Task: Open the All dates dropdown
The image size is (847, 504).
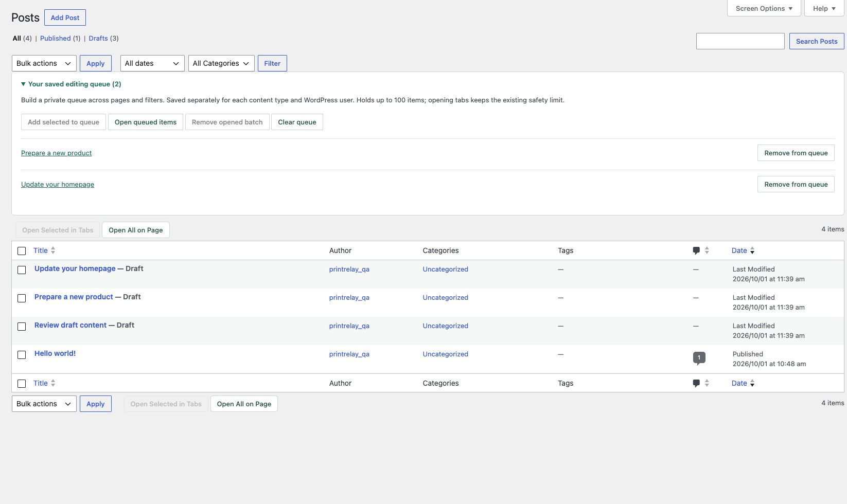Action: 152,63
